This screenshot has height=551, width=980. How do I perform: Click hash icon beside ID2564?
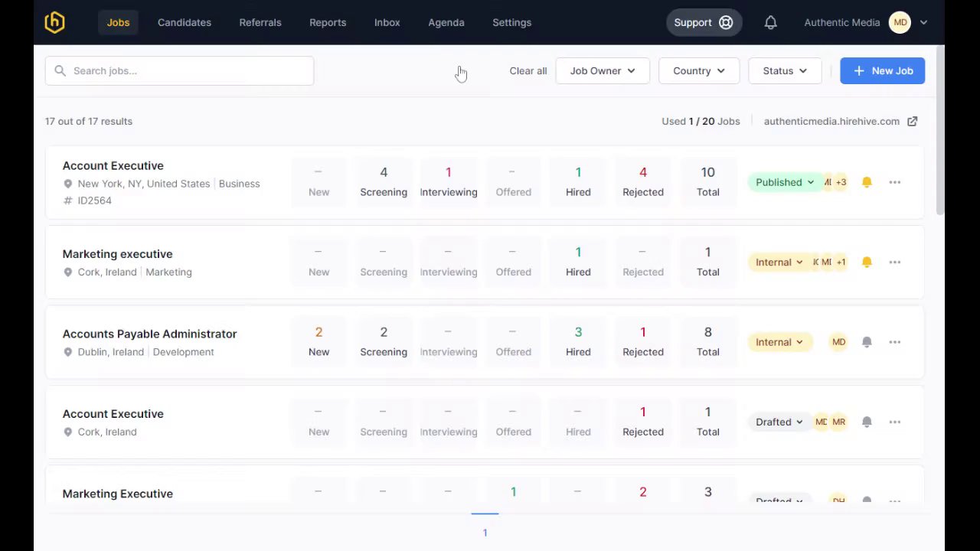point(68,201)
